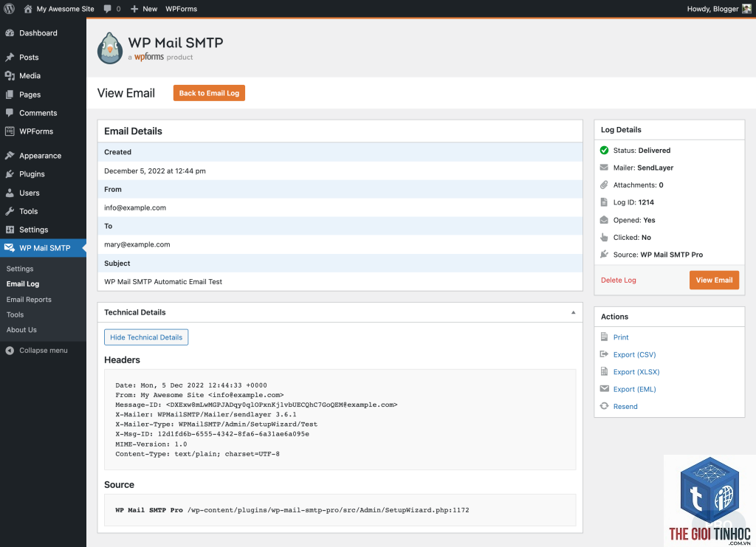Click the Resend link
756x547 pixels.
[625, 407]
